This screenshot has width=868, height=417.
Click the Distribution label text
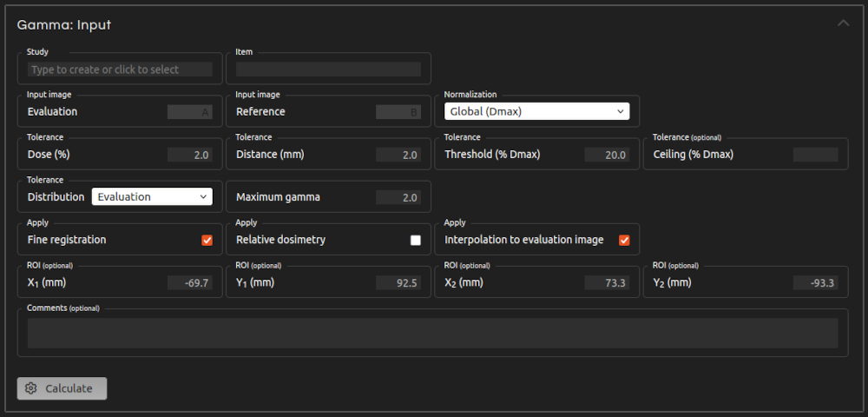pyautogui.click(x=56, y=196)
